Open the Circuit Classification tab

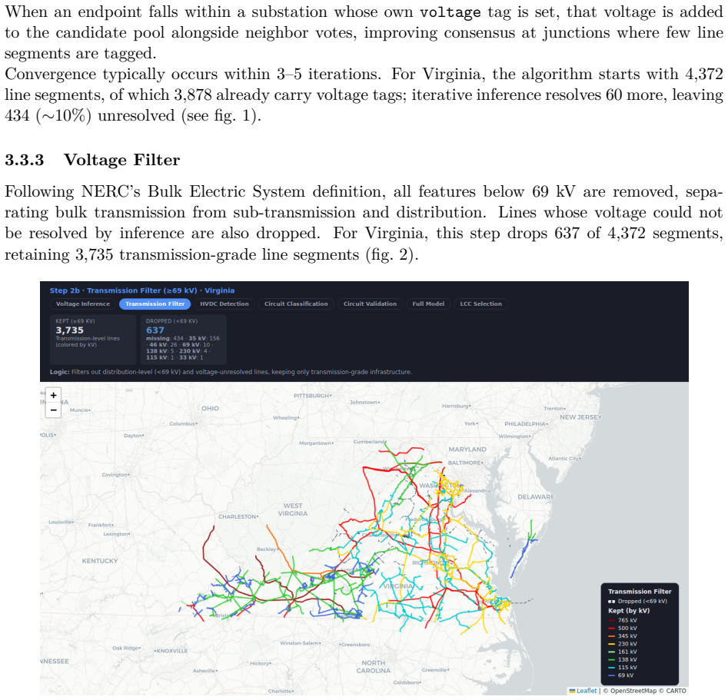296,304
